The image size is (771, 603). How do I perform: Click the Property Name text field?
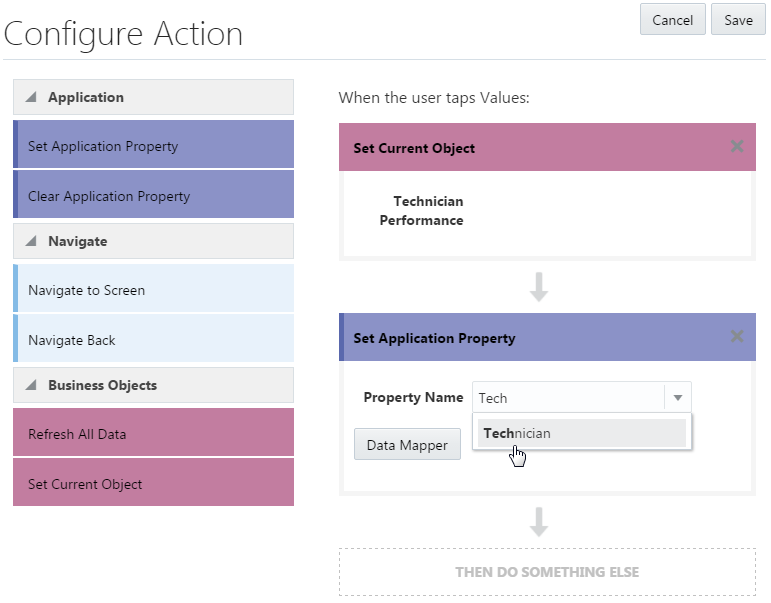click(x=567, y=398)
